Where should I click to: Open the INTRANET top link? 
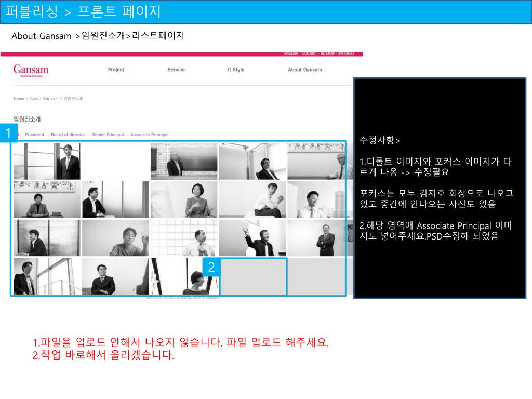tap(346, 54)
